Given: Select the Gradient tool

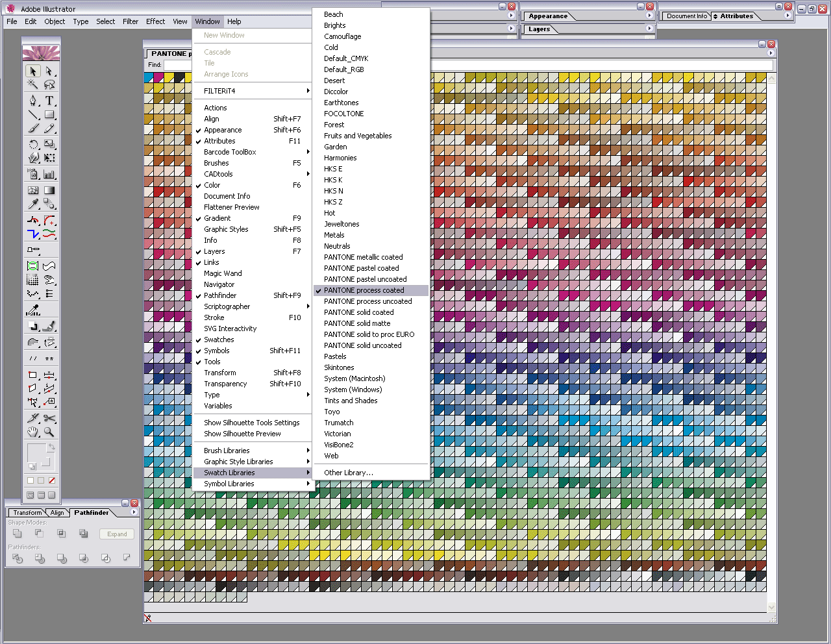Looking at the screenshot, I should [x=49, y=190].
